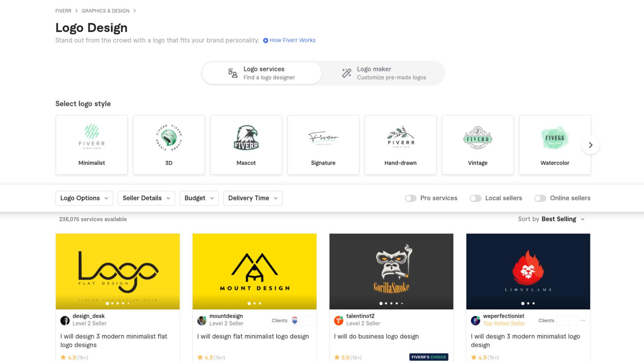The height and width of the screenshot is (362, 644).
Task: Click the Fiverr's Choice badge
Action: 429,357
